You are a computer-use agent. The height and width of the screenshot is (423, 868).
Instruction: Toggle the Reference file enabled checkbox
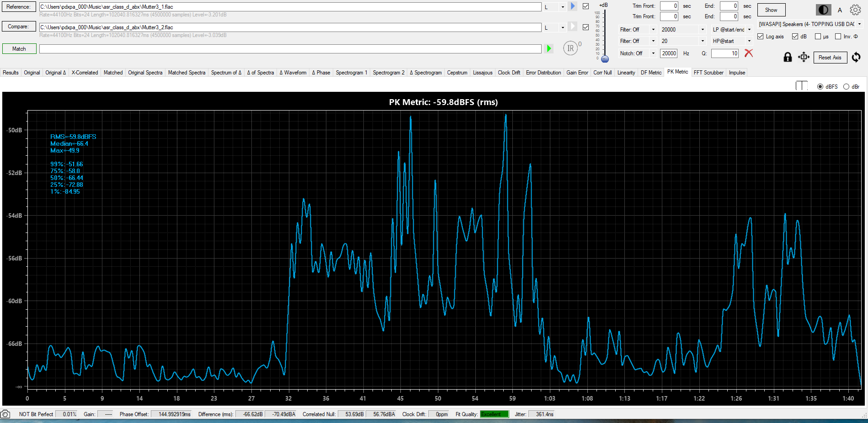(586, 6)
